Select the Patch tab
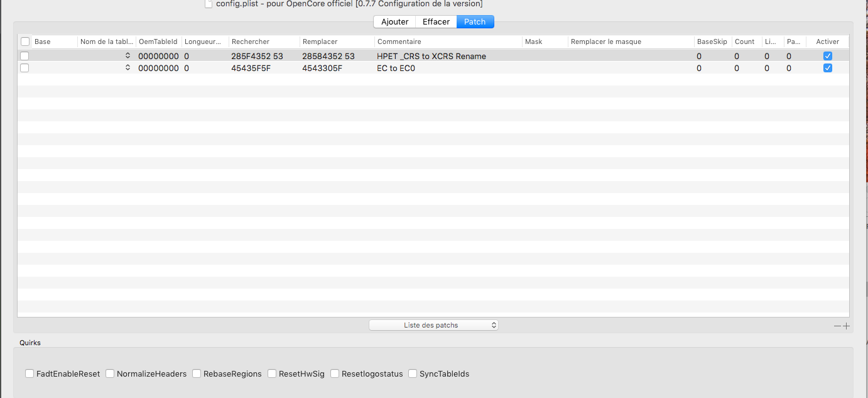Screen dimensions: 868x398 pyautogui.click(x=475, y=21)
